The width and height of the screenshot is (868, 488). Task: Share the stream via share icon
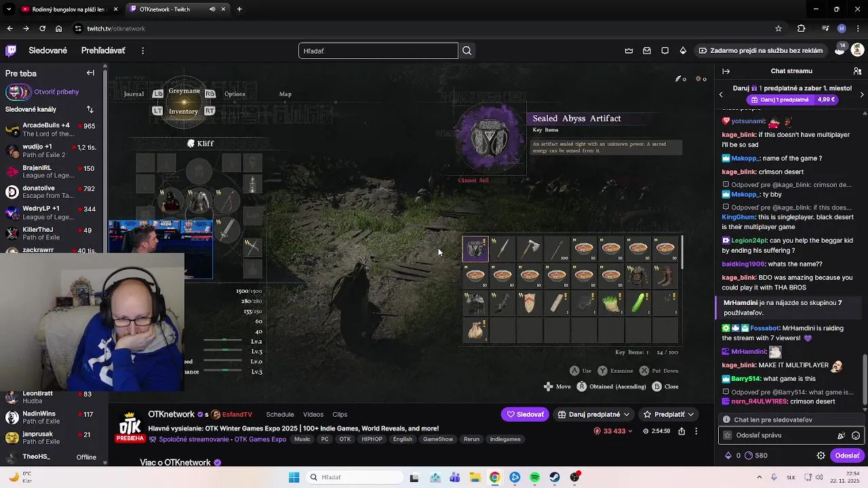point(682,430)
